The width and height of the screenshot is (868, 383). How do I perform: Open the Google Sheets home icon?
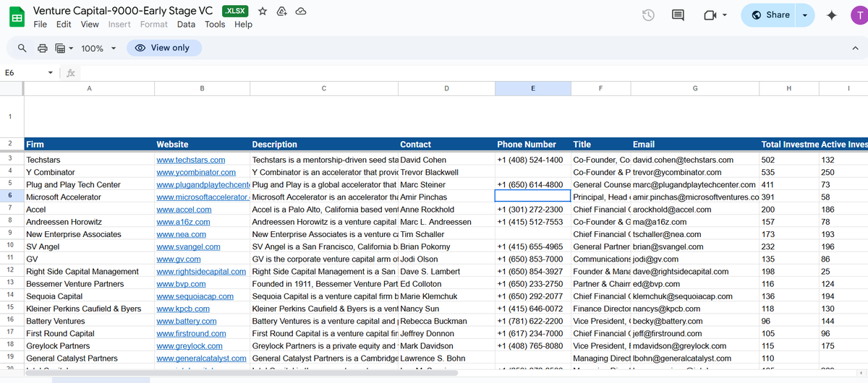click(x=16, y=17)
